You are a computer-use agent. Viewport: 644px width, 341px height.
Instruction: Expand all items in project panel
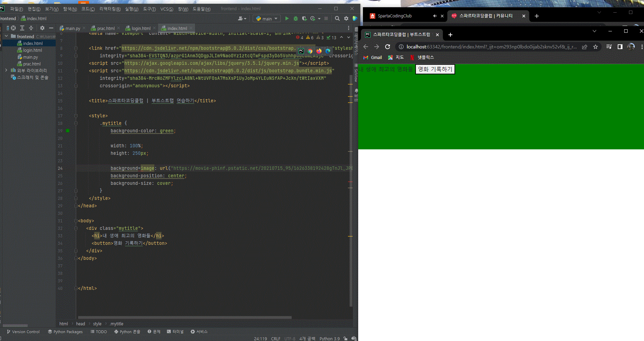(x=22, y=28)
